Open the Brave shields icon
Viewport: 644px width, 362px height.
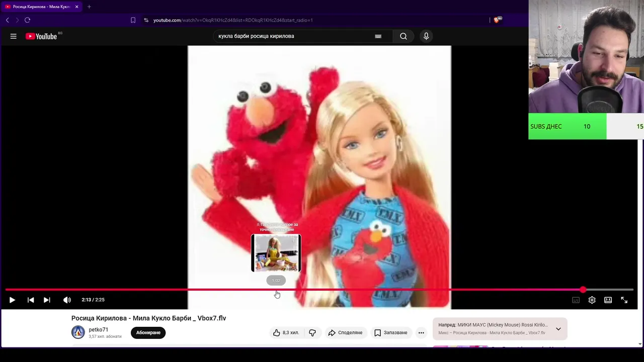[x=497, y=20]
